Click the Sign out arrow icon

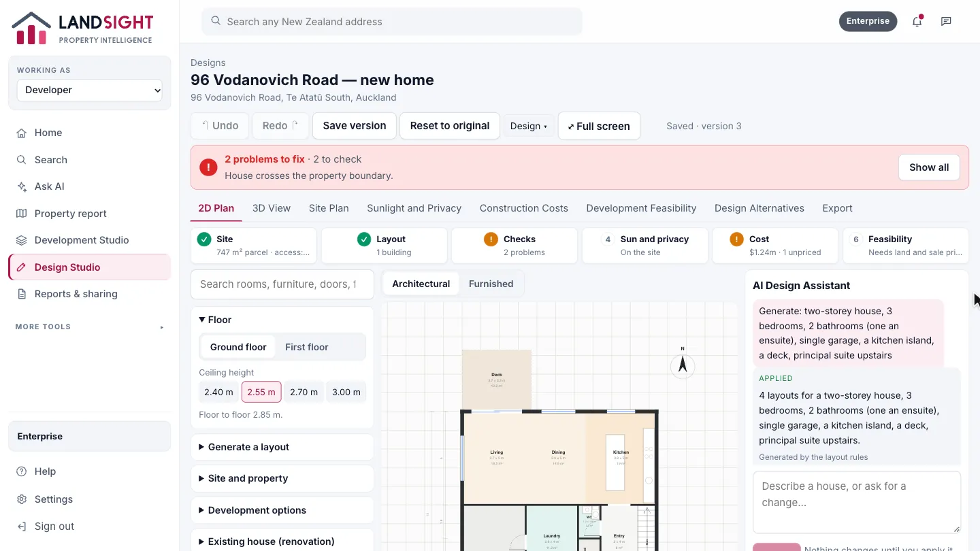point(22,527)
